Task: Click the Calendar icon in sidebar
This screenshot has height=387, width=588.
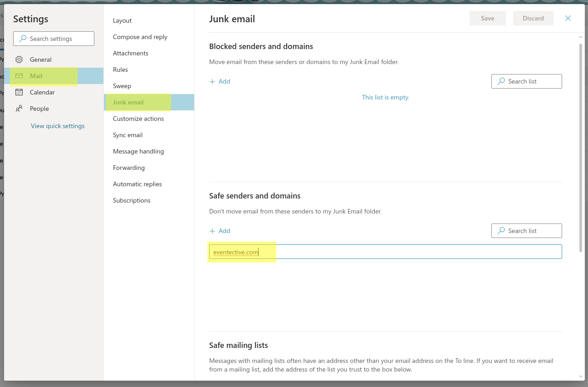Action: tap(19, 92)
